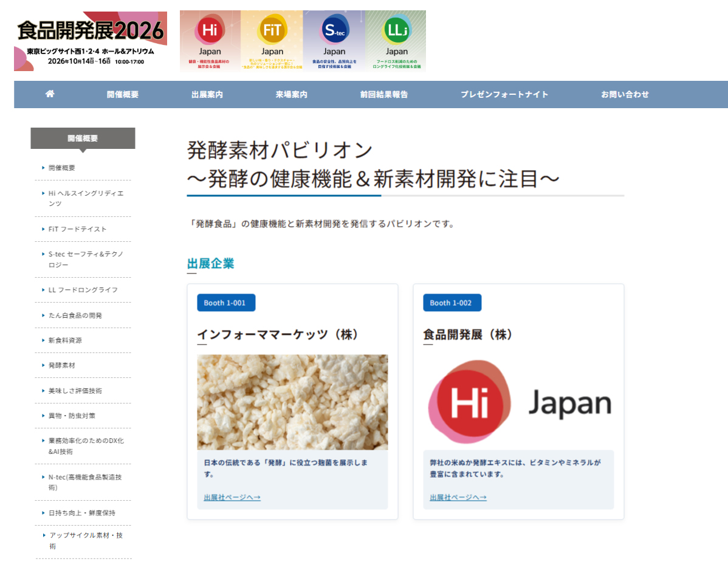This screenshot has height=570, width=728.
Task: Select アップサイクル素材・技術 sidebar link
Action: [x=86, y=540]
